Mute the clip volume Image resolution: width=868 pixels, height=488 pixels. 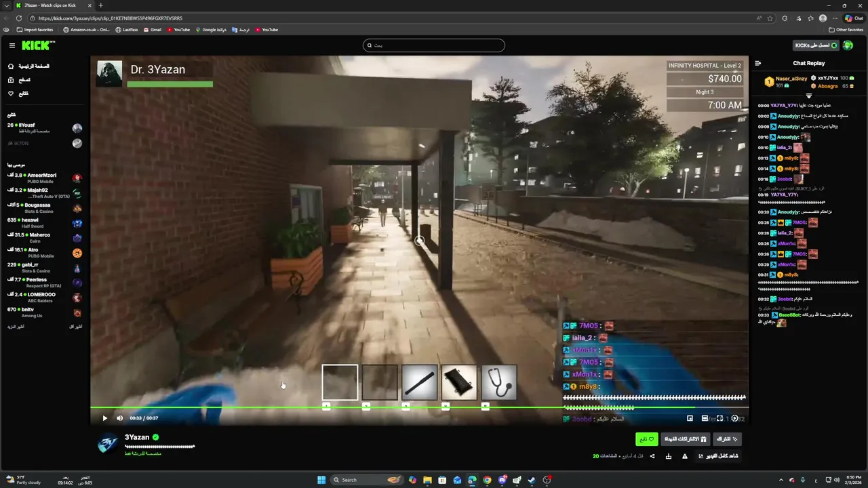click(119, 418)
